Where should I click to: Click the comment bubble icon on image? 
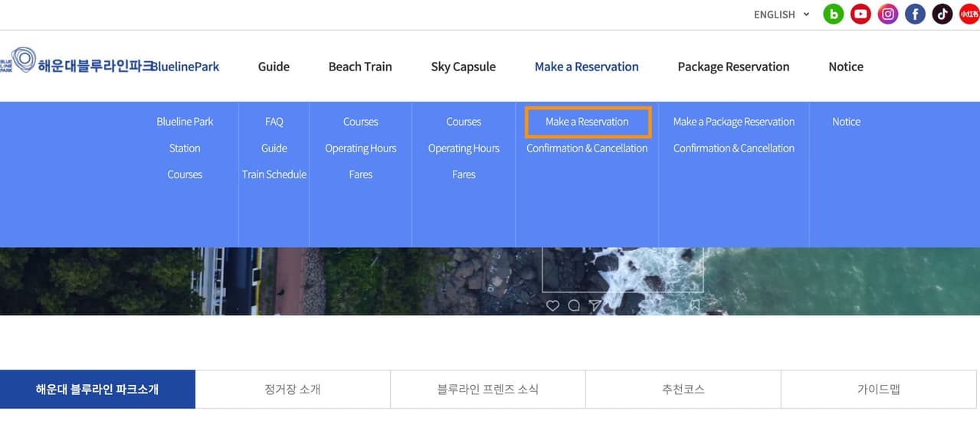tap(574, 305)
